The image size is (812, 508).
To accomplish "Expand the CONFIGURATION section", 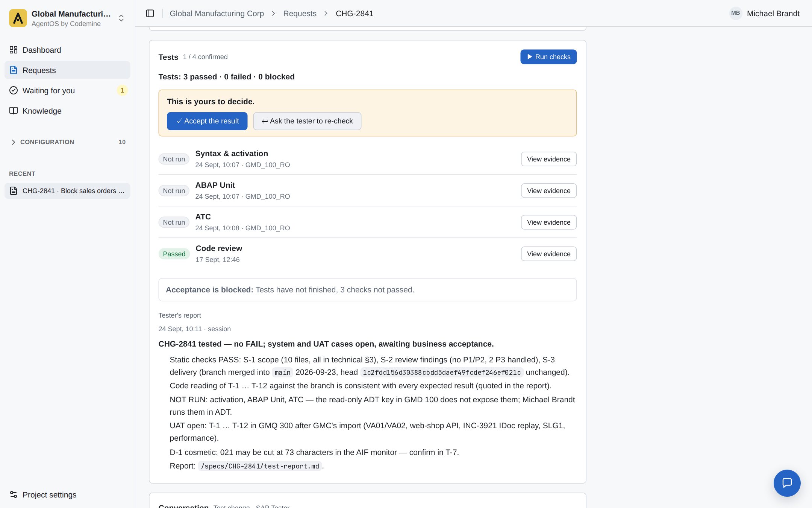I will [x=67, y=142].
